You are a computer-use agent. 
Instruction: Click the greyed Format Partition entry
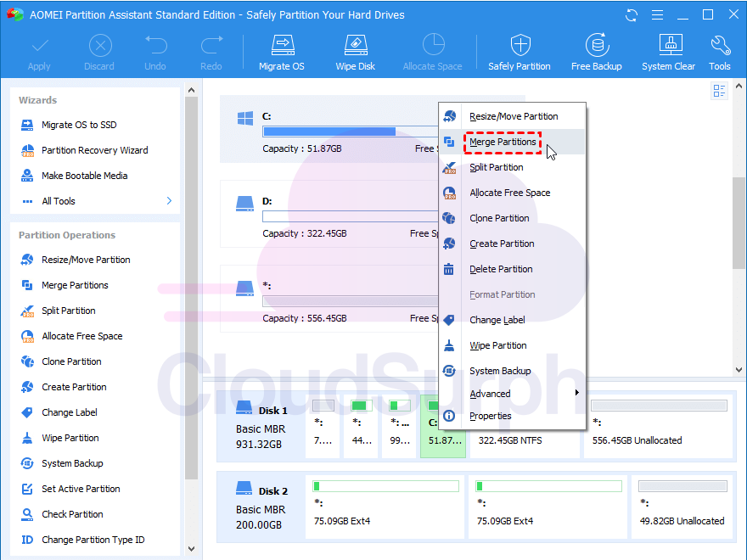[x=512, y=294]
